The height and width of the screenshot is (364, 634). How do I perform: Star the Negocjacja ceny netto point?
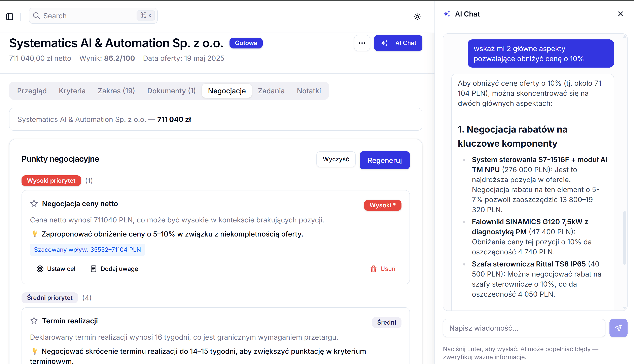(34, 204)
